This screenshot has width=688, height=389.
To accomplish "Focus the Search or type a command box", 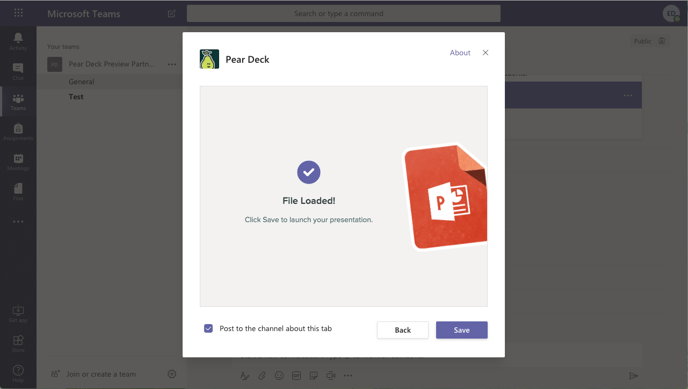I will pyautogui.click(x=344, y=14).
